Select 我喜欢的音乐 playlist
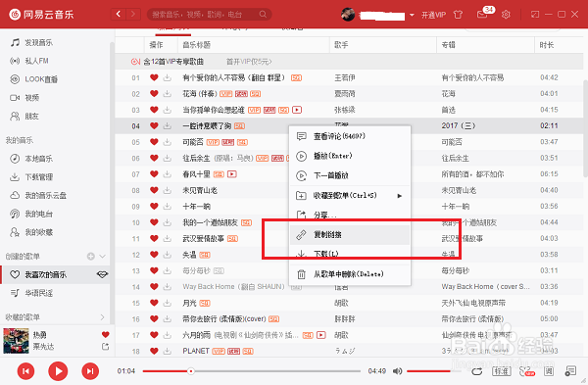This screenshot has width=588, height=385. pyautogui.click(x=45, y=274)
